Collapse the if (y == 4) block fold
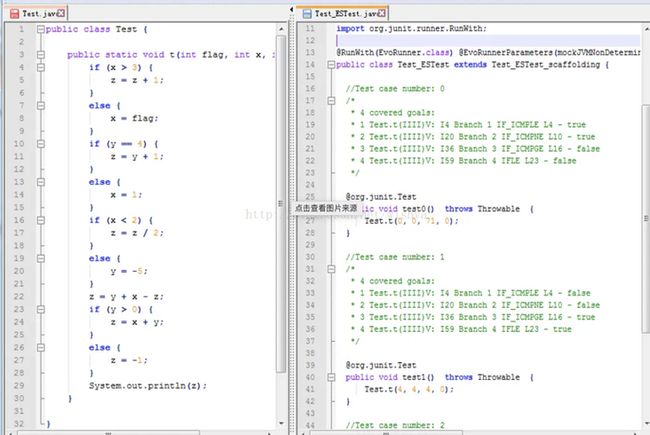The width and height of the screenshot is (650, 435). pos(41,144)
